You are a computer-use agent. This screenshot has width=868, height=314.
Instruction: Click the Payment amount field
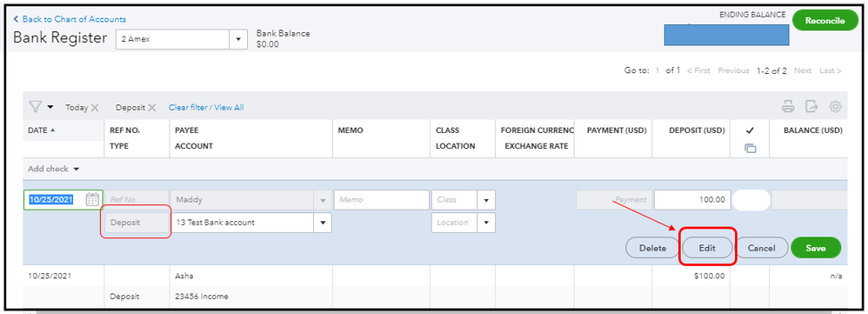tap(614, 200)
